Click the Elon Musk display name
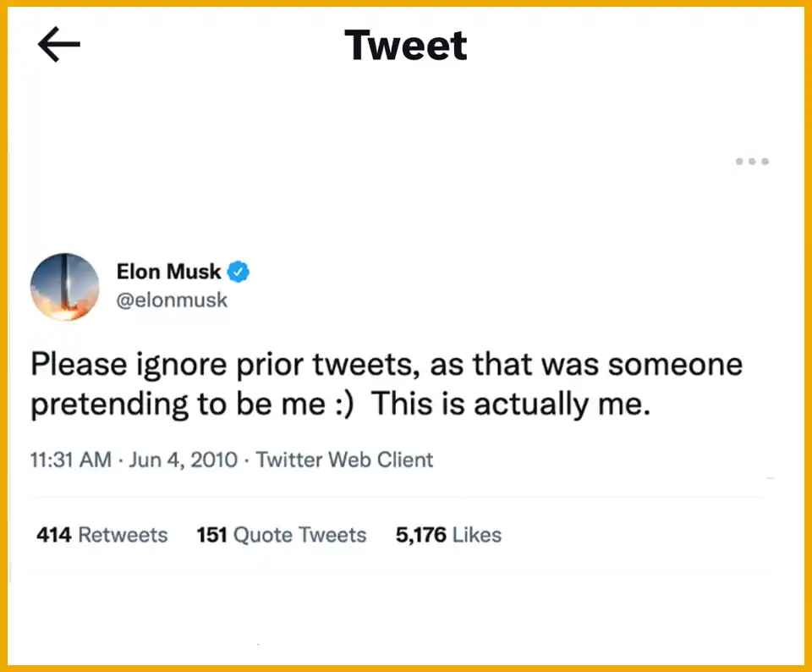Screen dimensions: 812x672 (x=168, y=272)
